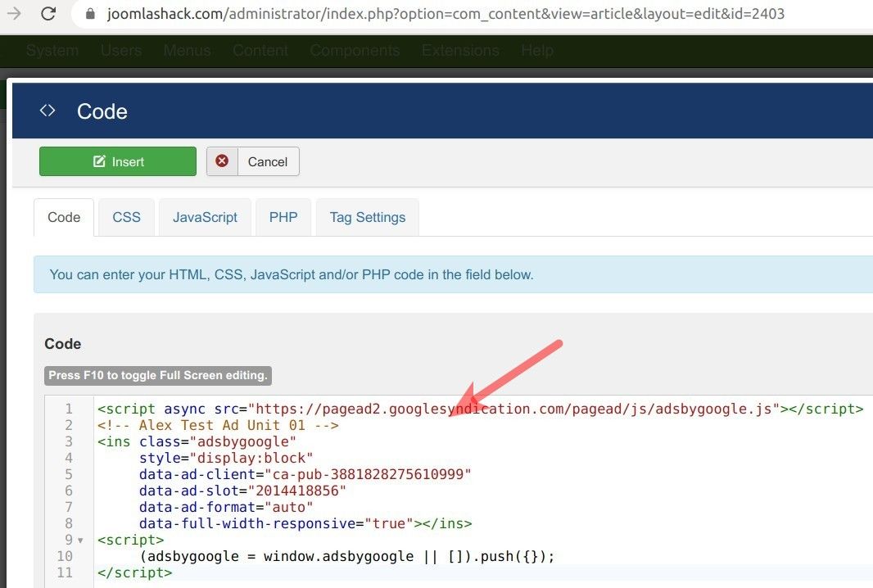Select the Code tab
Viewport: 873px width, 588px height.
click(64, 217)
